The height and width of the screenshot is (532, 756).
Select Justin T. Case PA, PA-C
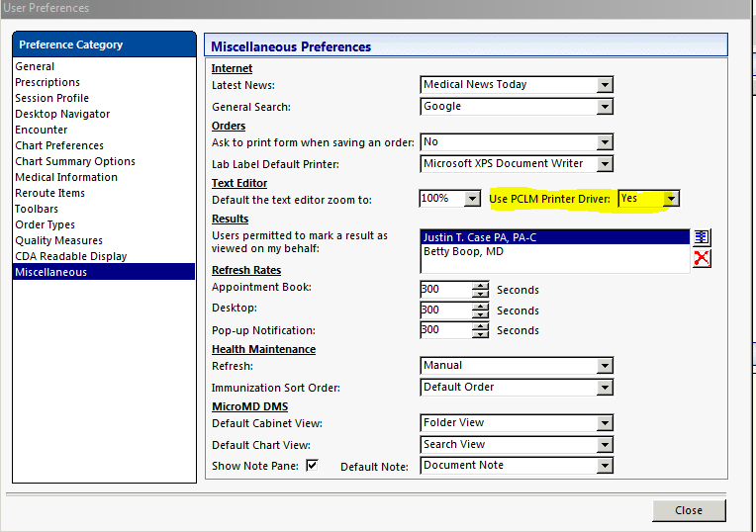555,237
